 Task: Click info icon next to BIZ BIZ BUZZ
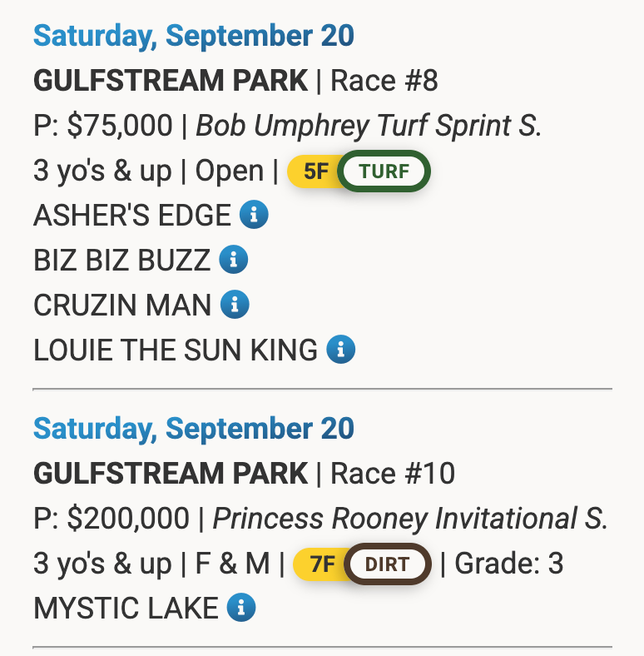pos(234,261)
